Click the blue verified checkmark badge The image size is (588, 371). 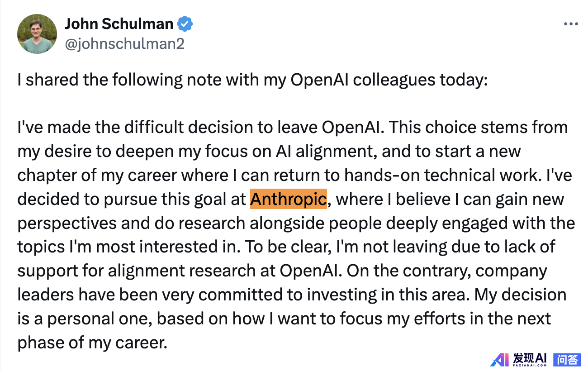point(185,24)
